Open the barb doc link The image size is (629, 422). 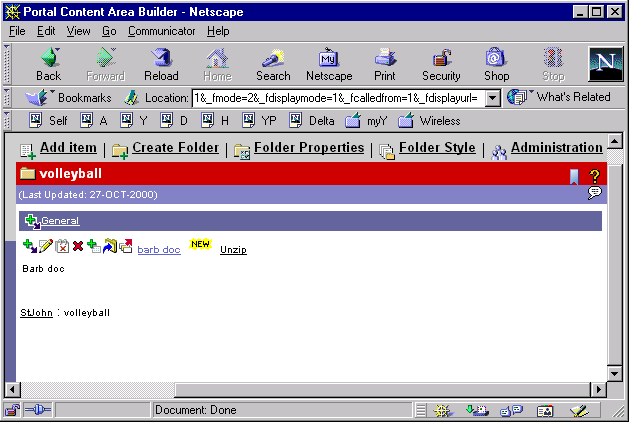tap(158, 249)
